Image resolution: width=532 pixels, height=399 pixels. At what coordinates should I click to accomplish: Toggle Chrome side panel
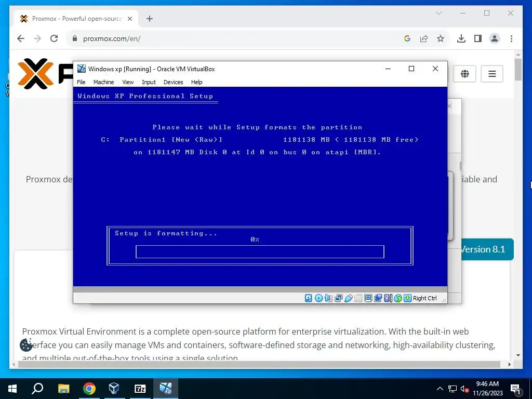click(478, 38)
